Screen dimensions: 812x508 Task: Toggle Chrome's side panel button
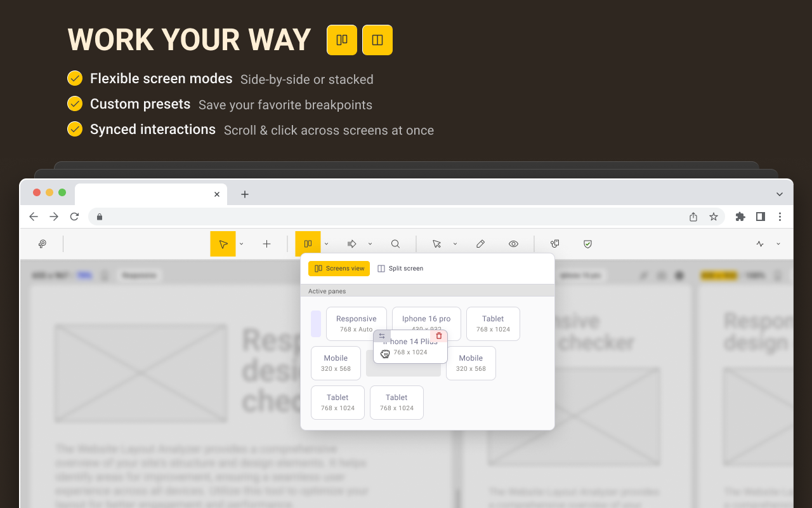coord(761,217)
